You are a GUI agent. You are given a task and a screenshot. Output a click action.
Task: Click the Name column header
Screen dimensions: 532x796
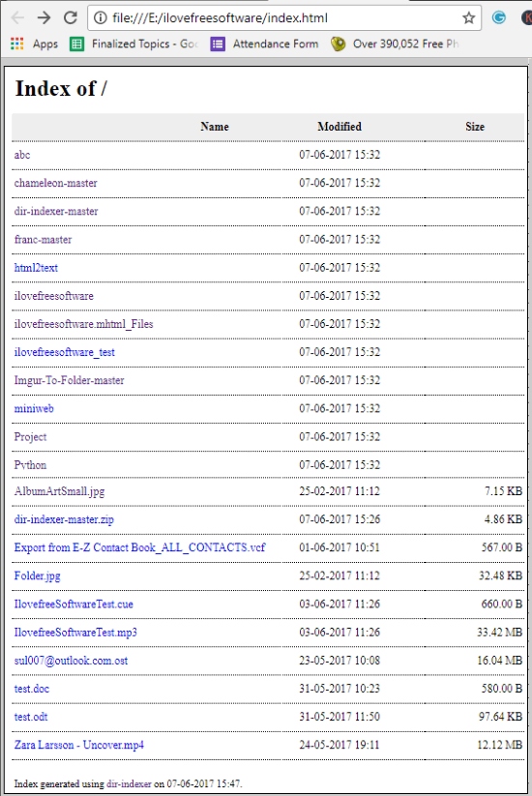[x=215, y=127]
